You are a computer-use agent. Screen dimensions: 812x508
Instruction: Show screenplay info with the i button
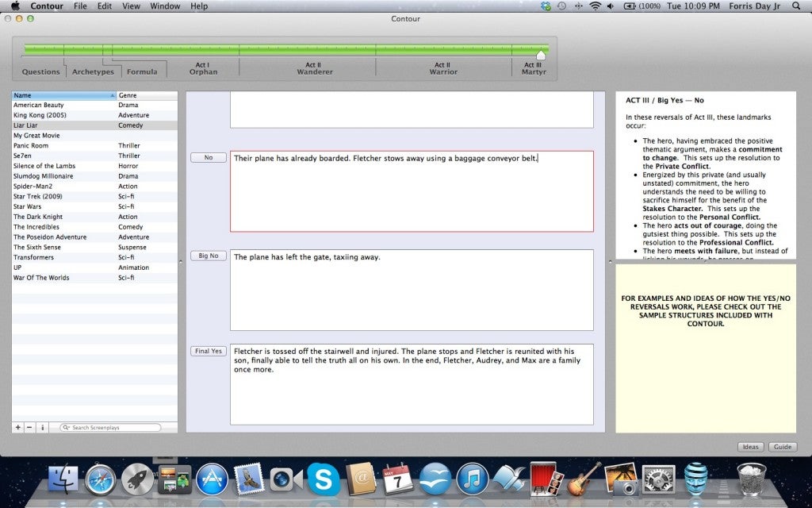point(43,428)
